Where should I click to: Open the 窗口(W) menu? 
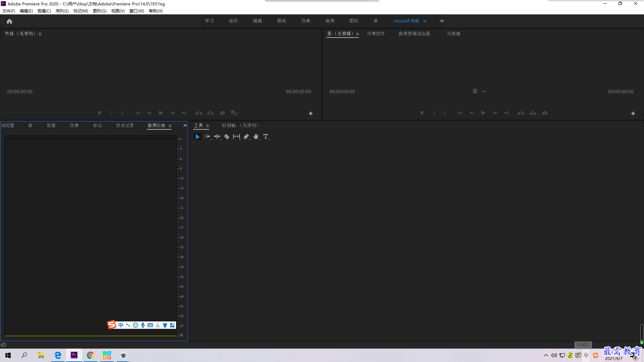(137, 11)
